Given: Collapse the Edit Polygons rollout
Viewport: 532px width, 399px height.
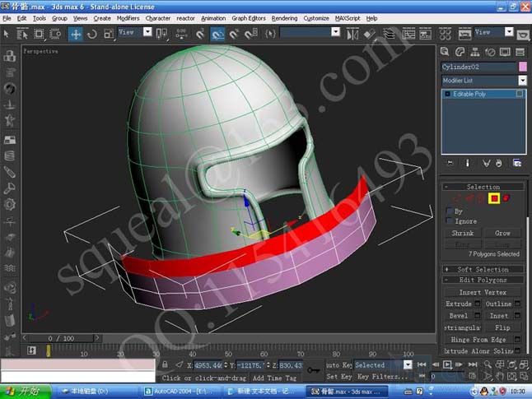Looking at the screenshot, I should click(483, 280).
